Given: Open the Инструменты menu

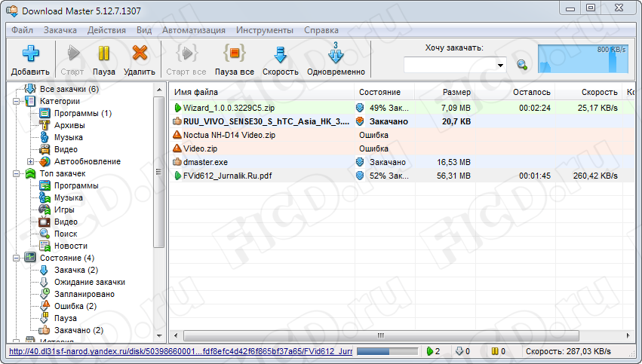Looking at the screenshot, I should coord(265,30).
